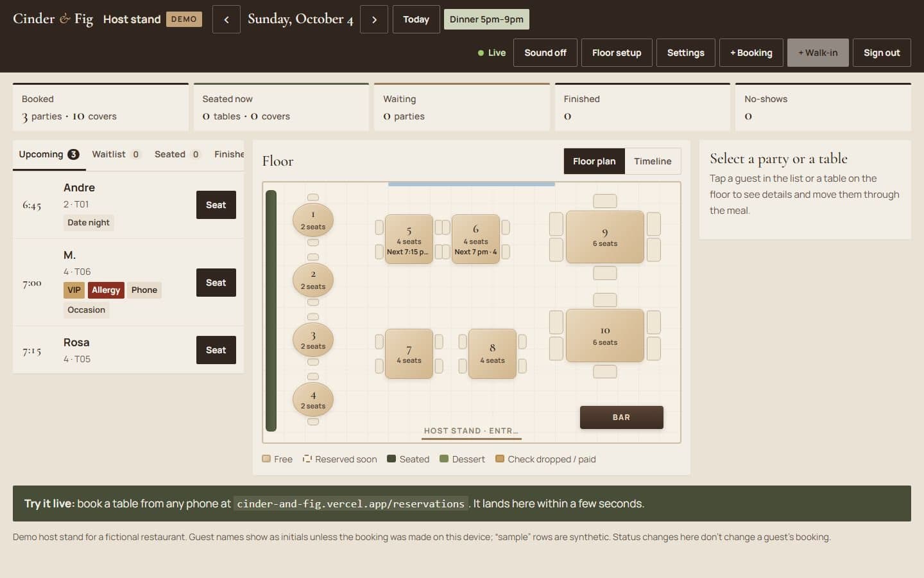Screen dimensions: 924x578
Task: Add a new booking
Action: (751, 53)
